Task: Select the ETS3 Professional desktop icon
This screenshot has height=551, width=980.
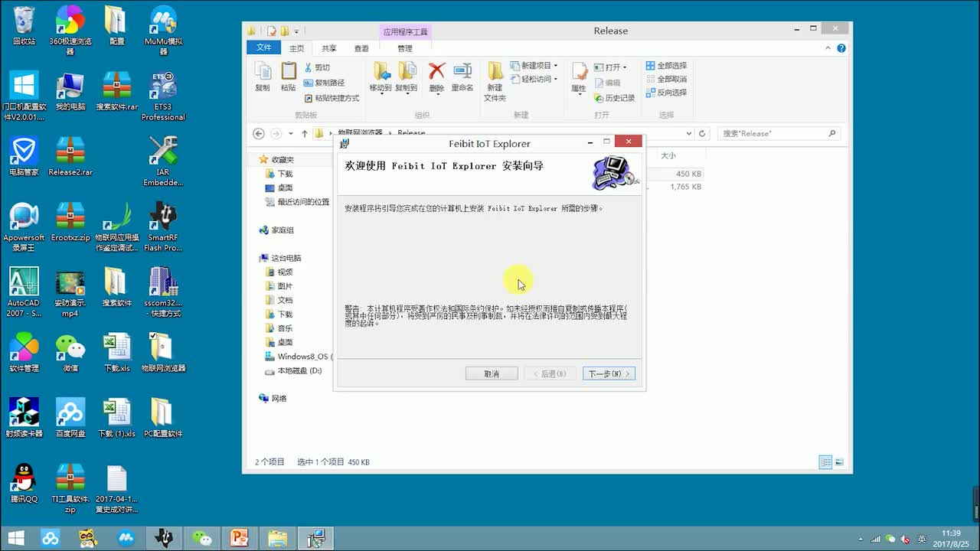Action: [x=163, y=96]
